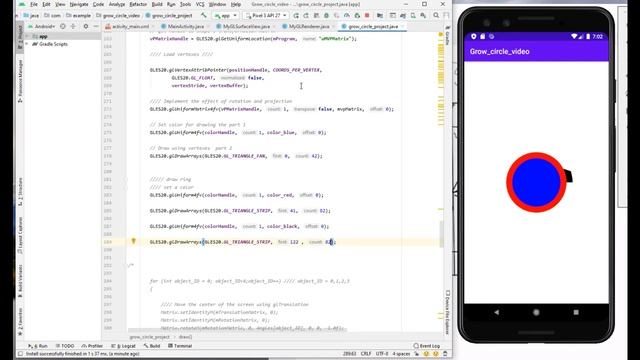Click the green Run app icon in toolbar
Viewport: 640px width, 360px height.
tap(296, 16)
